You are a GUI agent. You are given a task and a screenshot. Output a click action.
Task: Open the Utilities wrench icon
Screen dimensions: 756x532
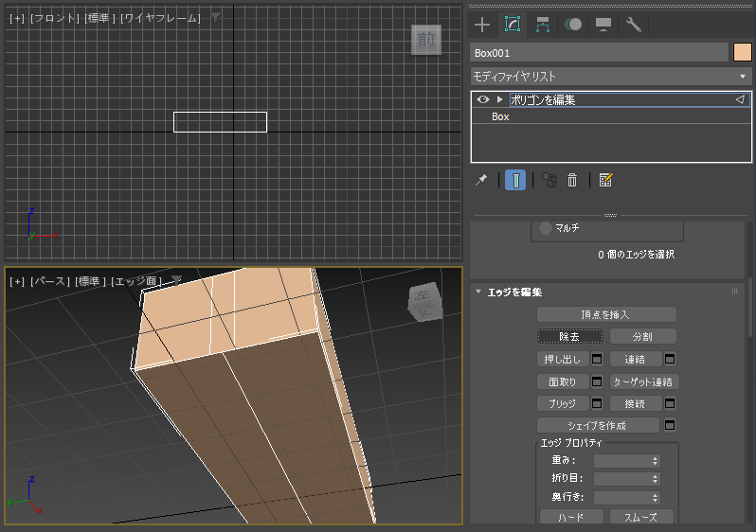[633, 25]
